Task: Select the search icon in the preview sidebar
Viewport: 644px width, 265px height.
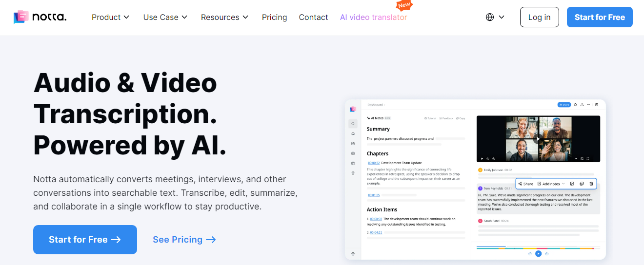Action: click(353, 124)
